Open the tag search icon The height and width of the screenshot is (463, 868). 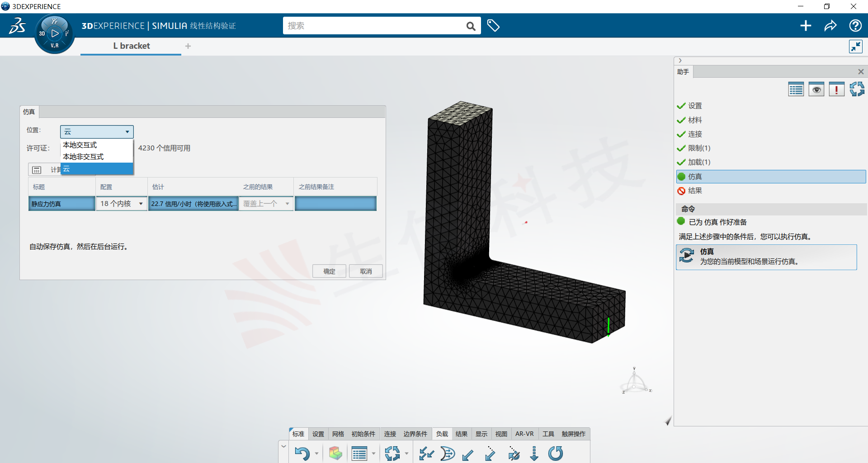pos(493,26)
